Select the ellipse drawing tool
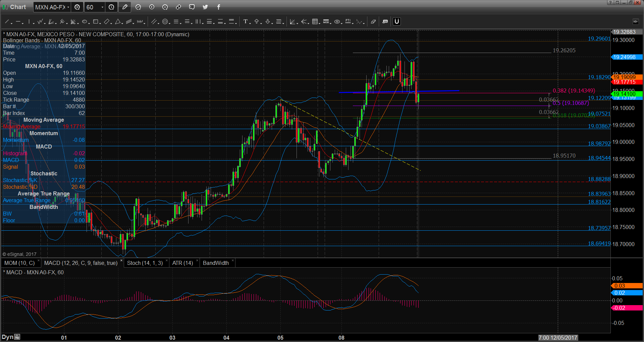The image size is (644, 342). click(84, 22)
